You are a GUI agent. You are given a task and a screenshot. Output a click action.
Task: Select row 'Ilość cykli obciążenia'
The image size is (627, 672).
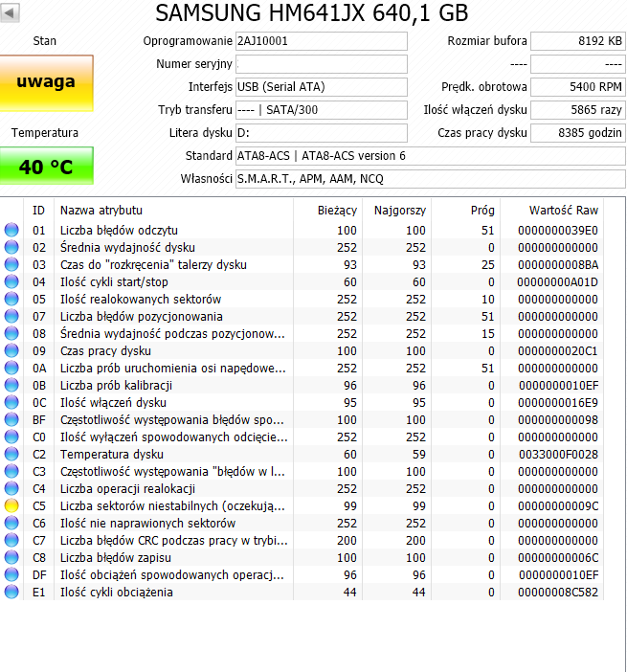(x=302, y=592)
